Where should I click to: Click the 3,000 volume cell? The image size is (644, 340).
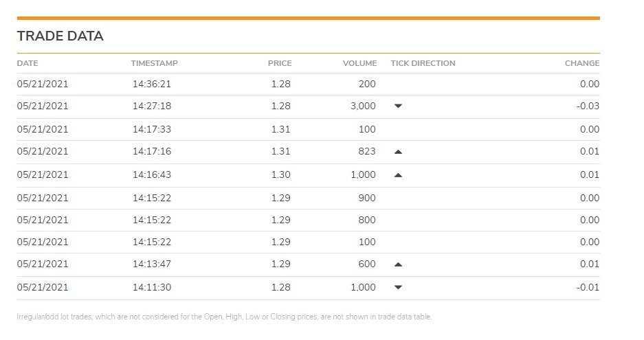pos(363,106)
